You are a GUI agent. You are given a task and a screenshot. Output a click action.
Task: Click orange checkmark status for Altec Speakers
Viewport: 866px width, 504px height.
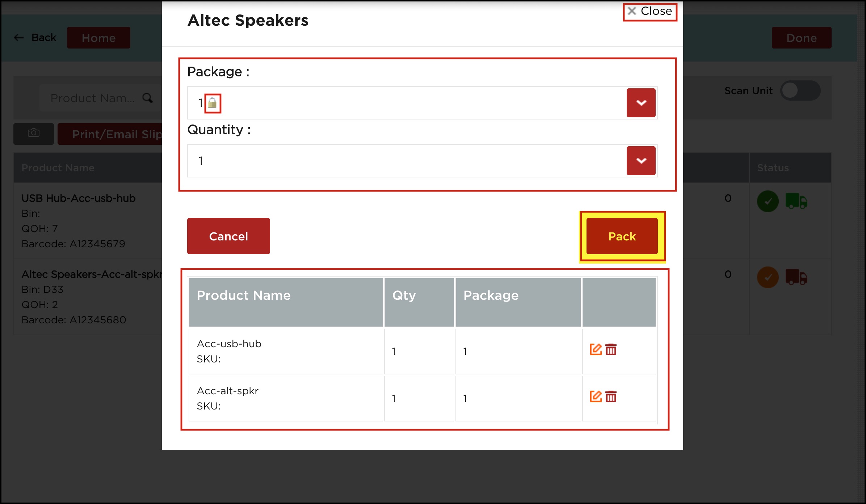768,277
